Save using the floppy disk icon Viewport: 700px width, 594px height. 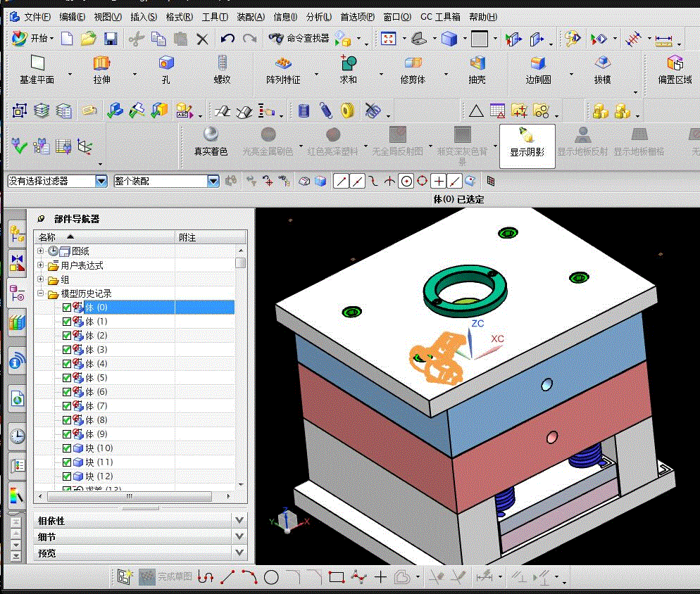pos(111,39)
